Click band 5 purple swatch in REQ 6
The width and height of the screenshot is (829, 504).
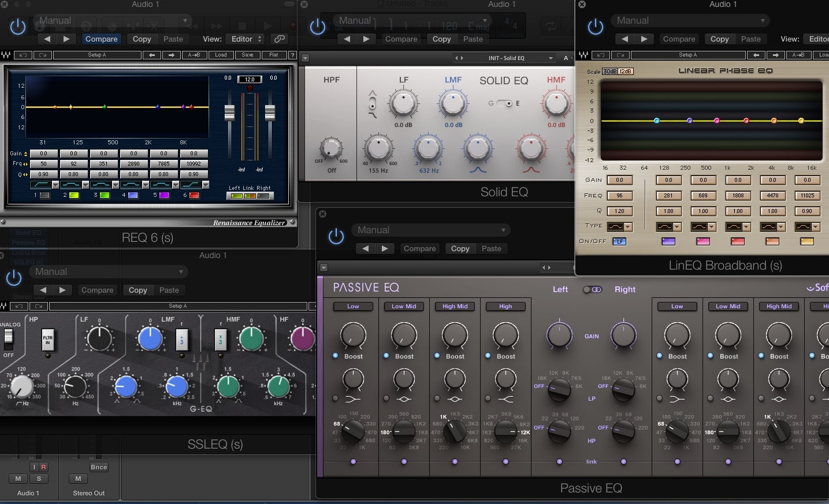164,195
